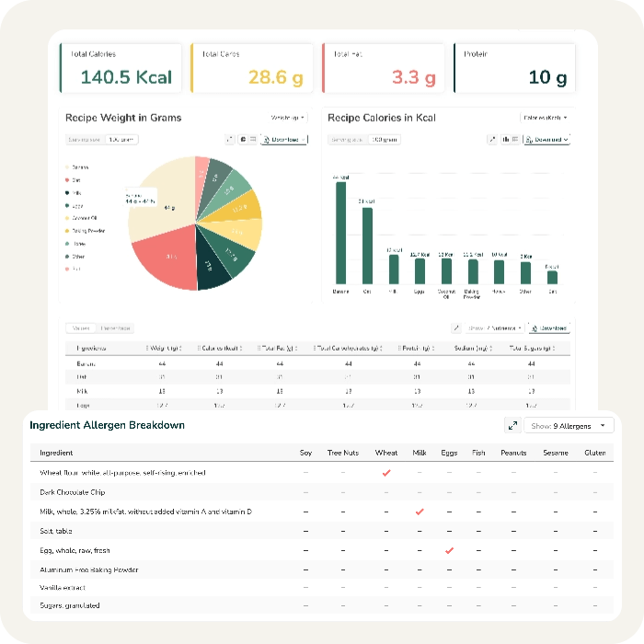Viewport: 644px width, 644px height.
Task: Open the Calories dropdown in Recipe Calories panel
Action: click(x=545, y=118)
